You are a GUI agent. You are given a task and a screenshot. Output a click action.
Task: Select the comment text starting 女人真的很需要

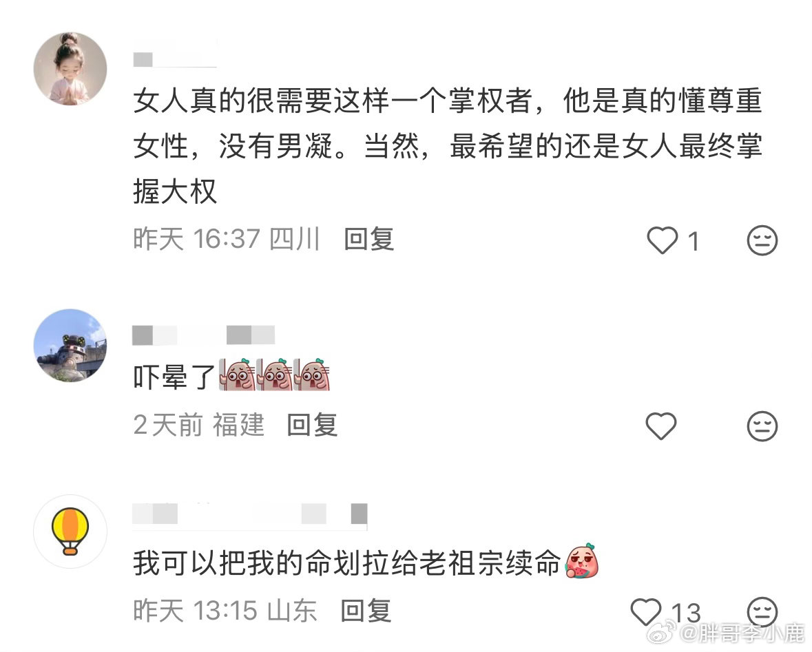448,146
